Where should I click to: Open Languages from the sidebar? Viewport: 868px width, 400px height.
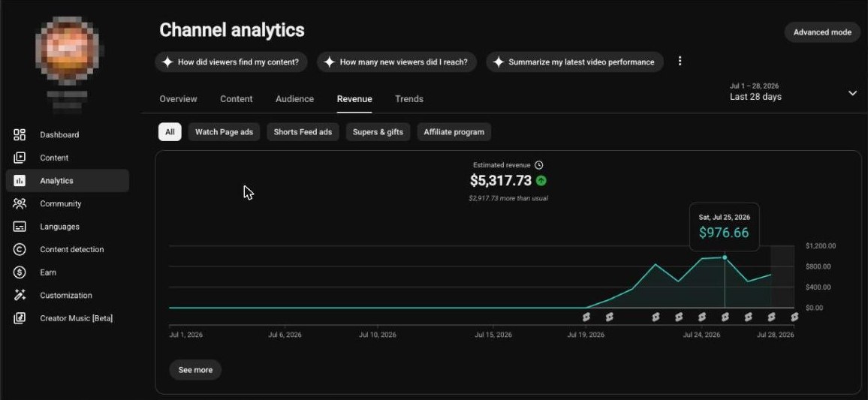[x=67, y=227]
